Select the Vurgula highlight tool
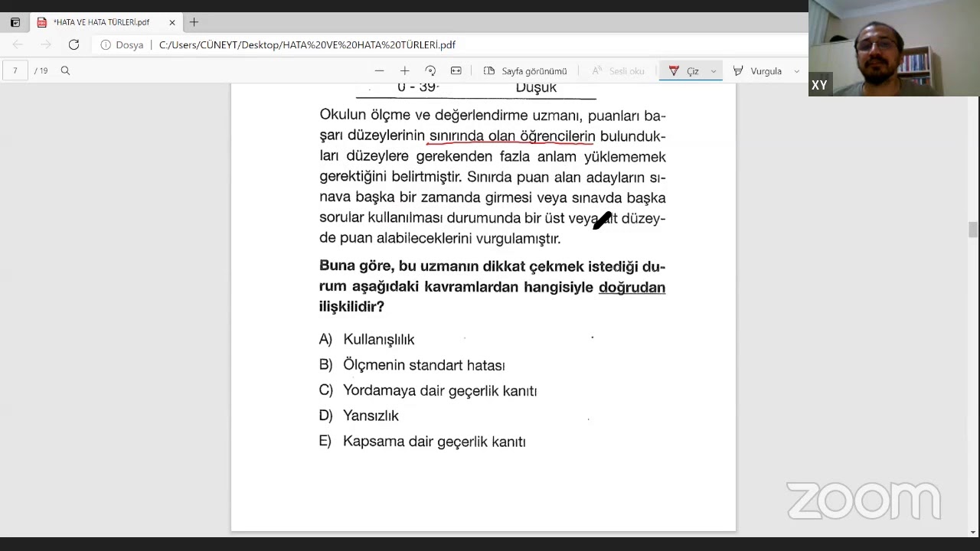This screenshot has height=551, width=980. 757,70
